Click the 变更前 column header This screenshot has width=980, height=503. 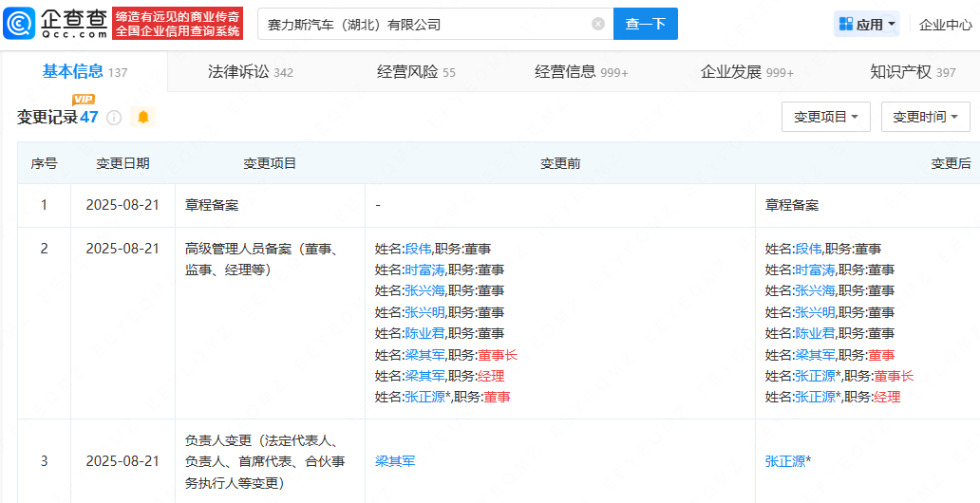pos(560,163)
